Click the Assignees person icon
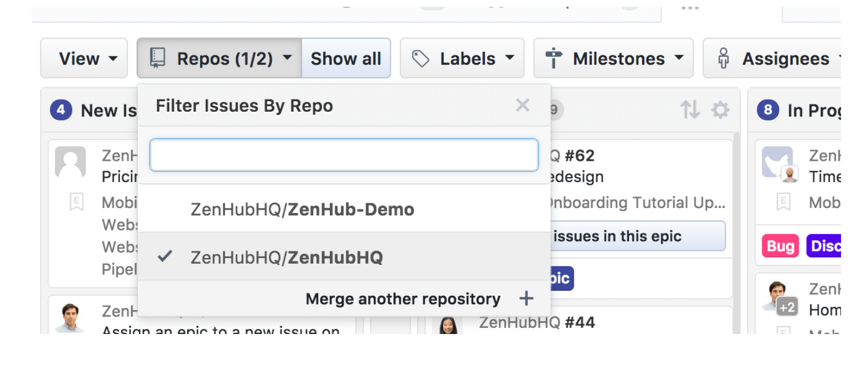Image resolution: width=868 pixels, height=370 pixels. click(x=724, y=58)
